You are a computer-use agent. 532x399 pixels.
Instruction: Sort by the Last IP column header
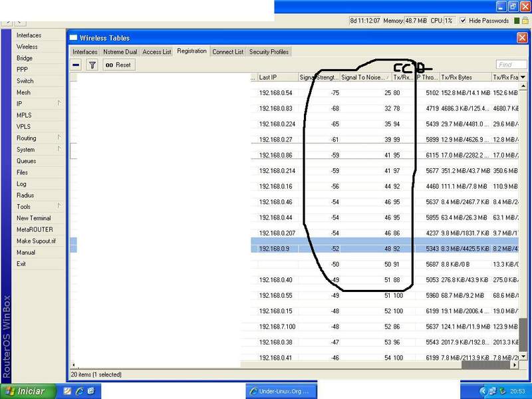pyautogui.click(x=277, y=77)
